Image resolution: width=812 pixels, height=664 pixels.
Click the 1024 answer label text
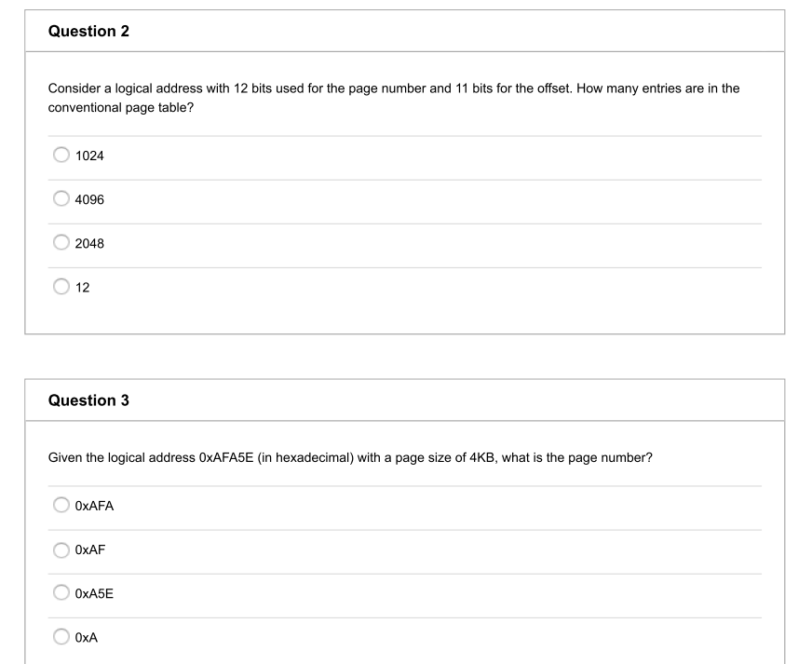click(x=88, y=156)
